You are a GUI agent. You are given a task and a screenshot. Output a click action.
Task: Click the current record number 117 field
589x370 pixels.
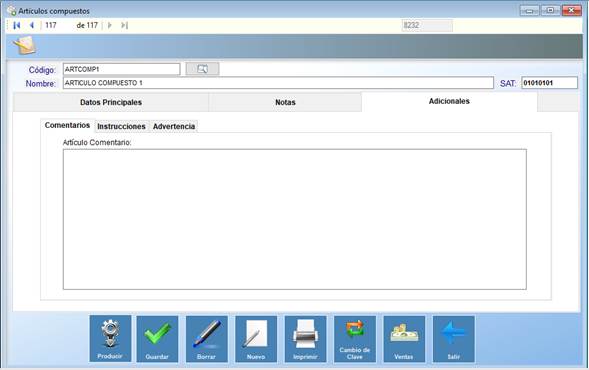[58, 25]
